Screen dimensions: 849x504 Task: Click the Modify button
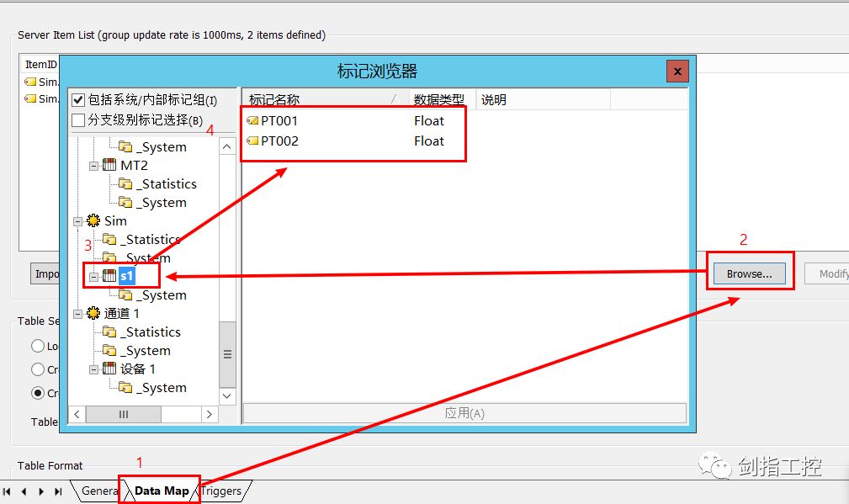pos(827,274)
